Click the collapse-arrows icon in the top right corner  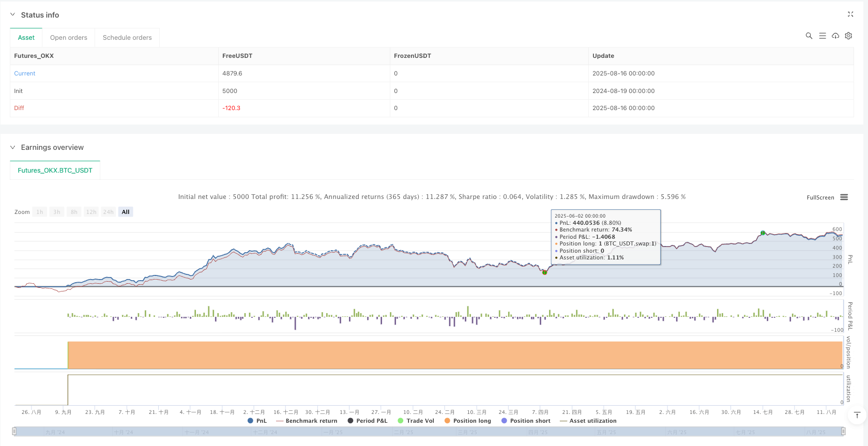coord(850,14)
